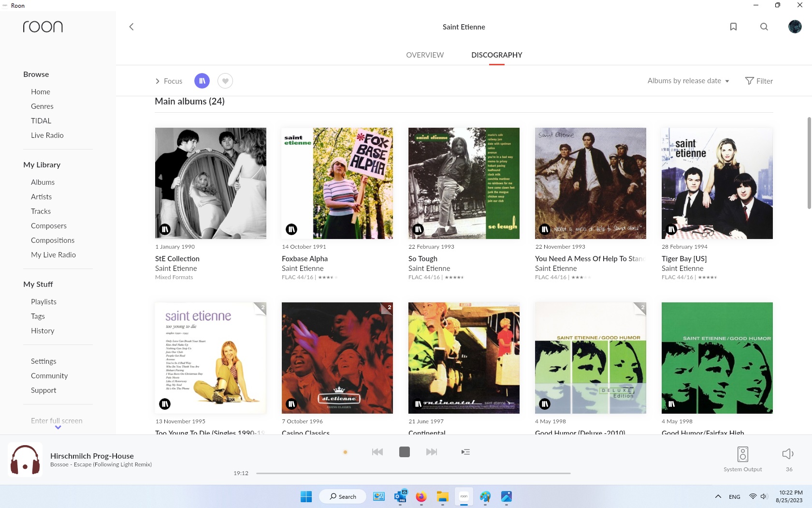812x508 pixels.
Task: Navigate back using the back arrow
Action: click(131, 27)
